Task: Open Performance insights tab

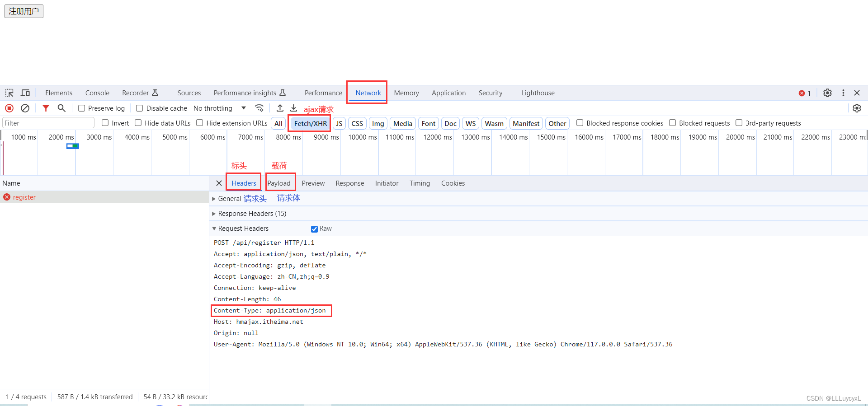Action: [x=250, y=93]
